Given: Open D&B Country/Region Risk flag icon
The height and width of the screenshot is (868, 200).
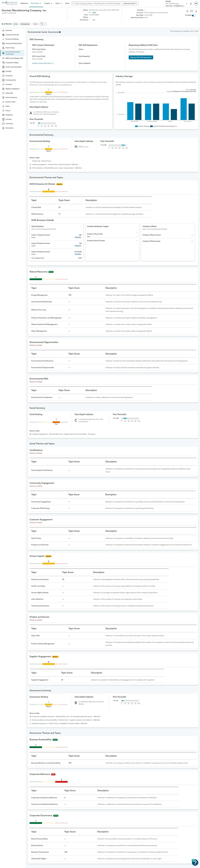Looking at the screenshot, I should [3, 58].
